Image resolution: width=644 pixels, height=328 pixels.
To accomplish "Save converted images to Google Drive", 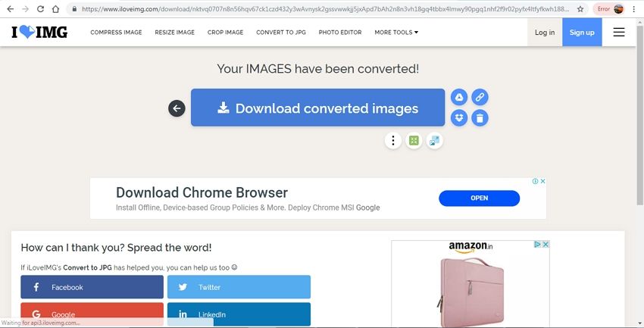I will (459, 97).
